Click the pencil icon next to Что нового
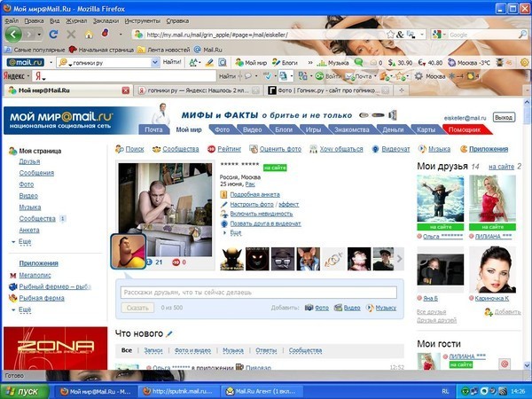Image resolution: width=532 pixels, height=399 pixels. (169, 334)
